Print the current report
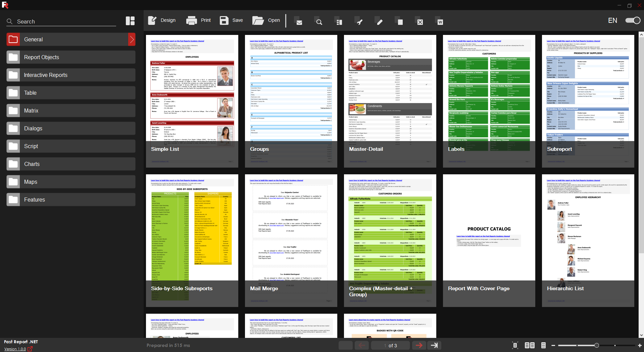This screenshot has height=352, width=644. click(x=198, y=20)
